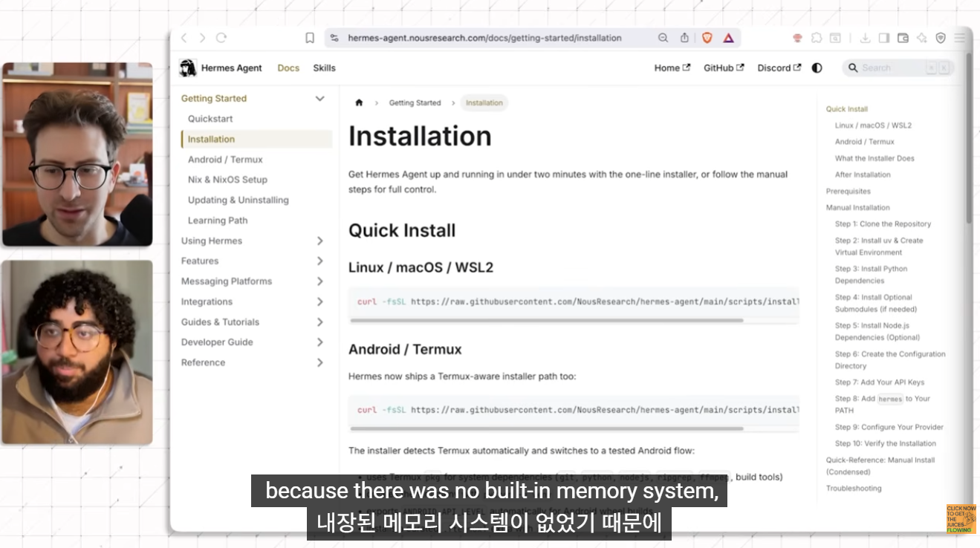Go forward with the browser forward arrow

202,38
